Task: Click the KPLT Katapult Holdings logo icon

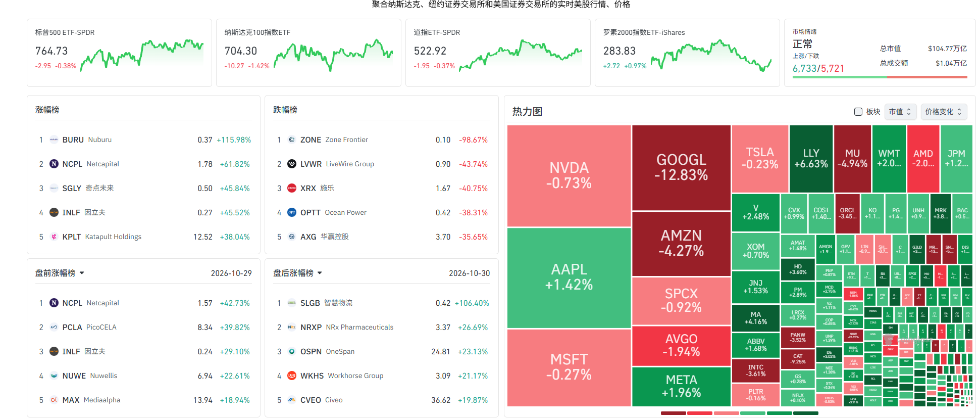Action: coord(54,237)
